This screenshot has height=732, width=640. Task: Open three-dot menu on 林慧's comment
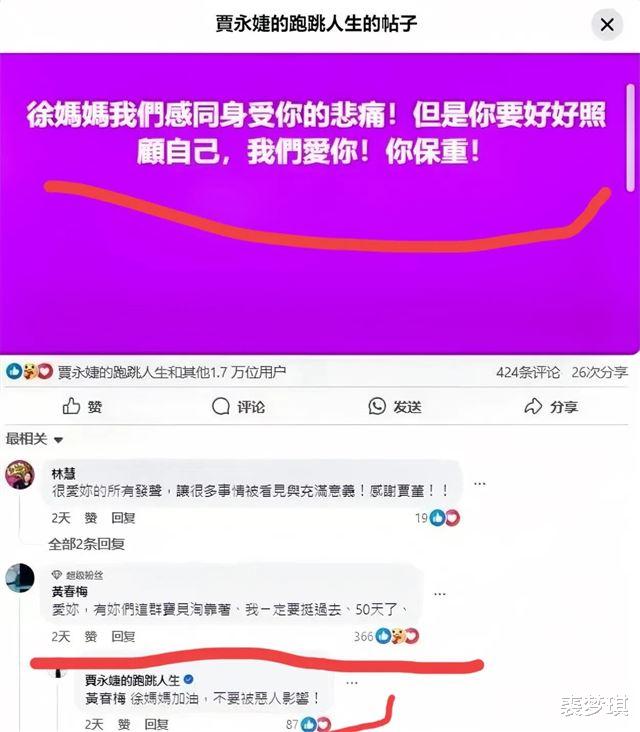479,484
